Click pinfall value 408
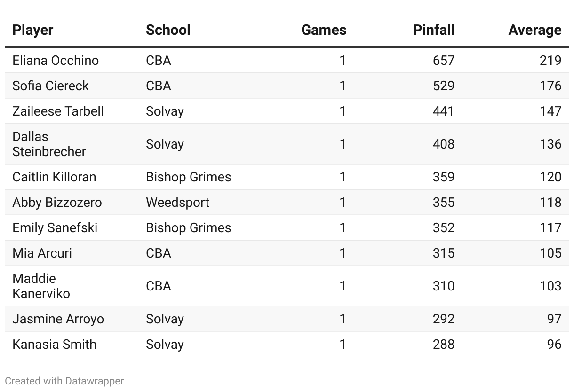The width and height of the screenshot is (574, 392). (443, 144)
